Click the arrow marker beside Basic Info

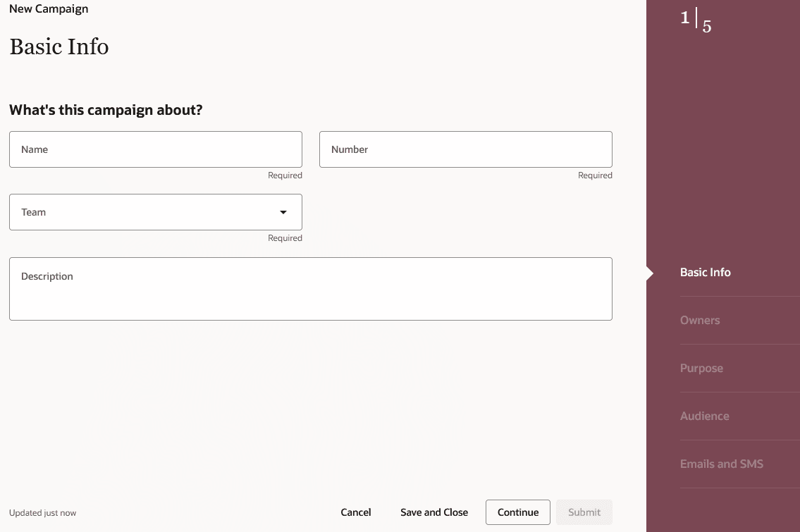[x=650, y=272]
